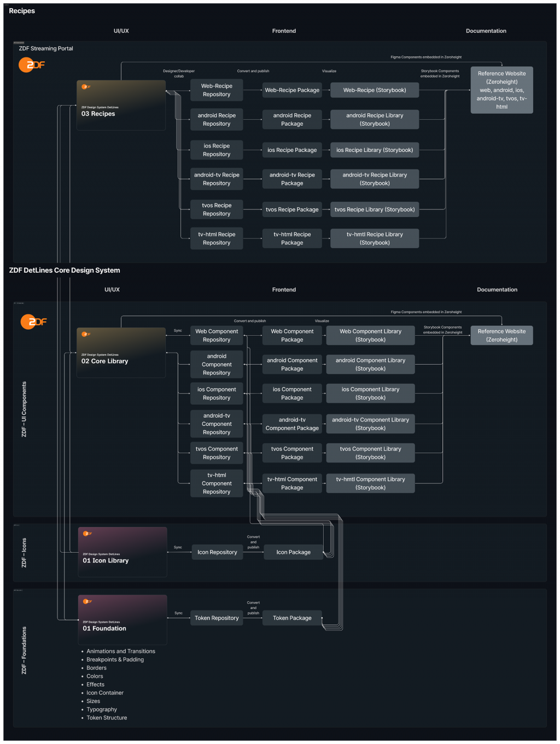
Task: Click the ios Recipe Package box
Action: (292, 150)
